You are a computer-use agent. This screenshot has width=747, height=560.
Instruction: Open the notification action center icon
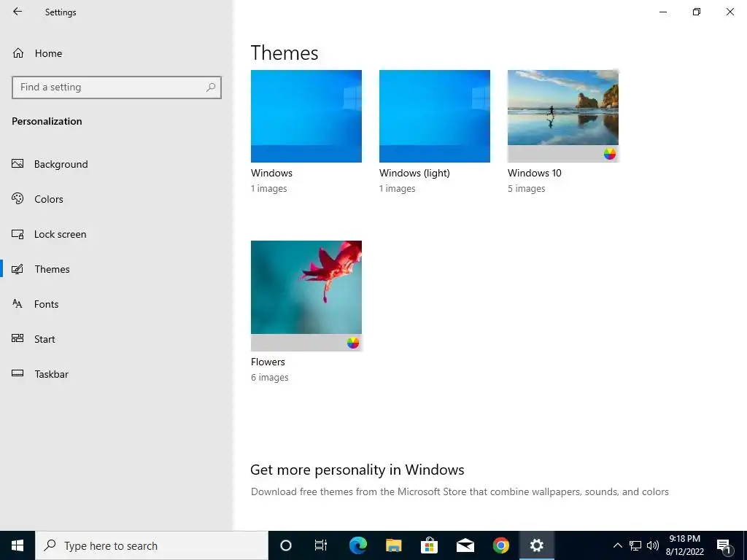(x=724, y=546)
